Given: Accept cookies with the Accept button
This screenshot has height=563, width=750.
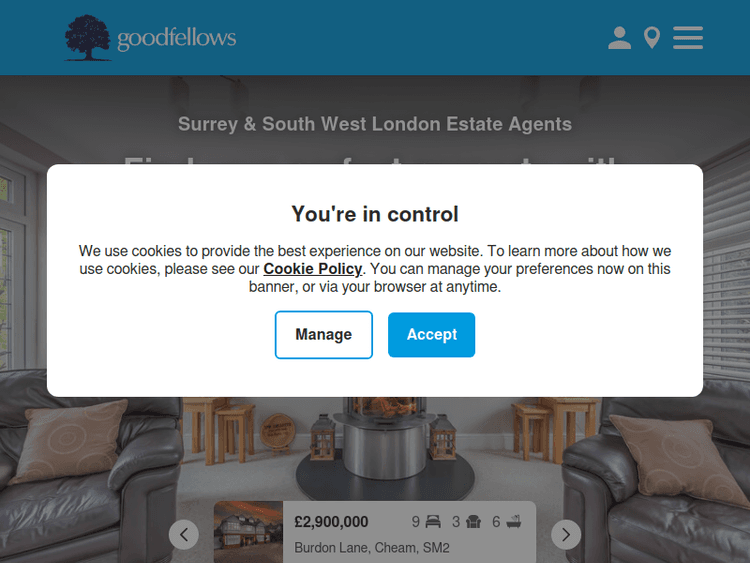Looking at the screenshot, I should 431,334.
